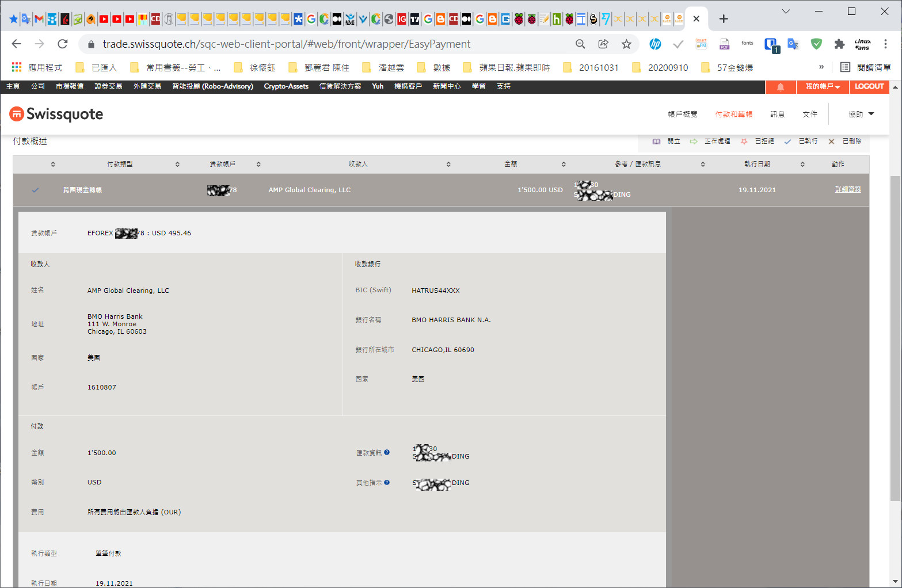Open a new browser tab

coord(724,19)
